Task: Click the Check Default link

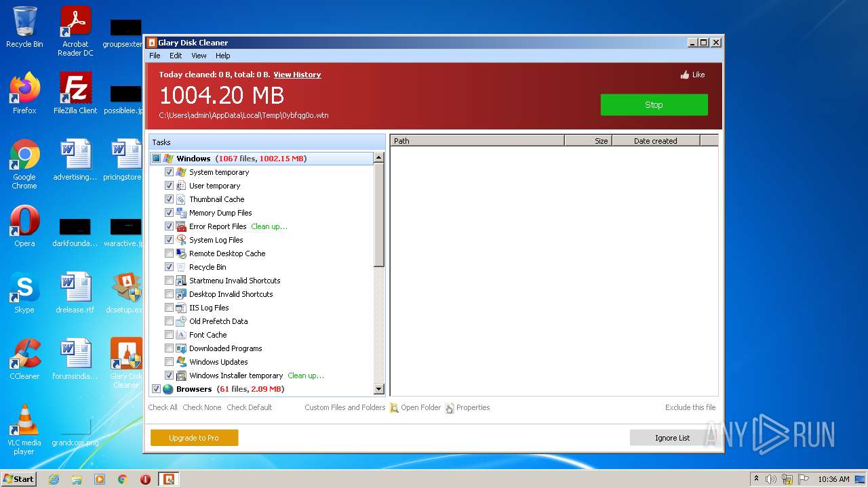Action: pyautogui.click(x=250, y=407)
